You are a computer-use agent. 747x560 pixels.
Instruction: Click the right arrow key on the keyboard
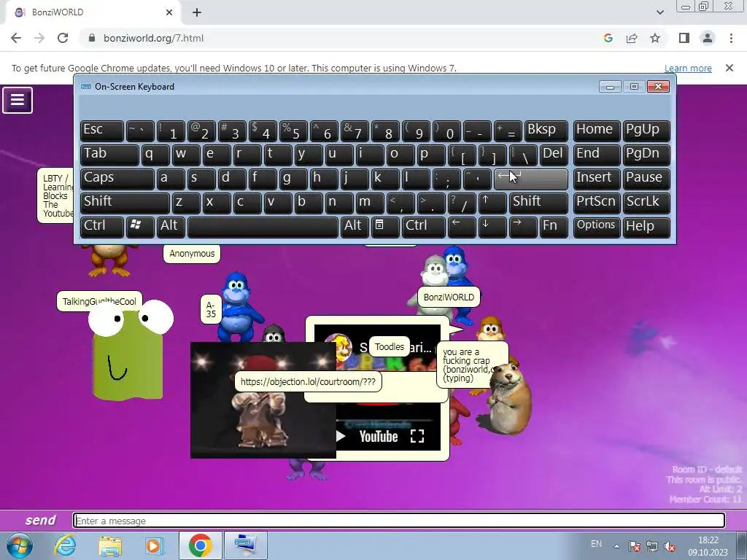coord(523,226)
